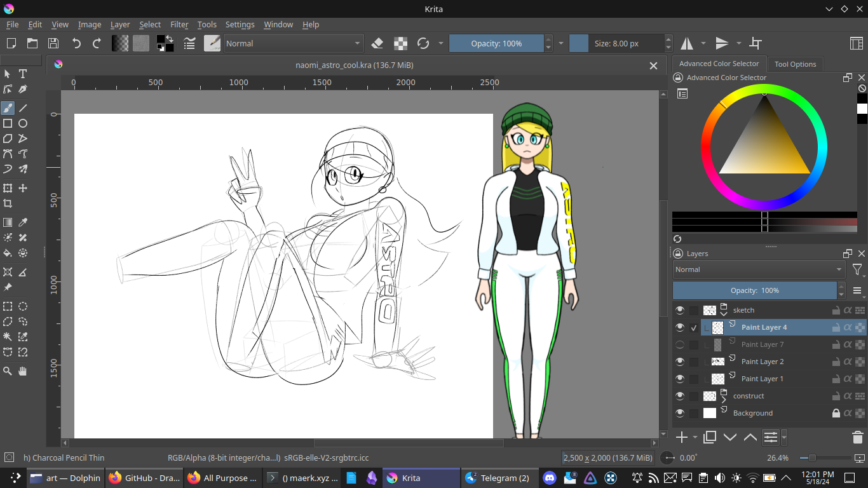The image size is (868, 488).
Task: Duplicate layer using the layers panel icon
Action: tap(710, 437)
